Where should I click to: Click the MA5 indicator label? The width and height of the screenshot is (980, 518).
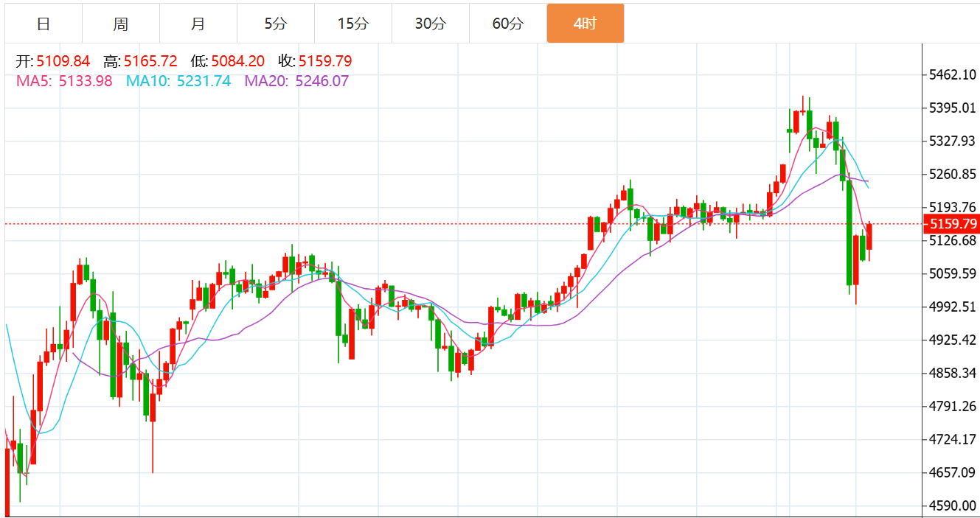tap(64, 81)
